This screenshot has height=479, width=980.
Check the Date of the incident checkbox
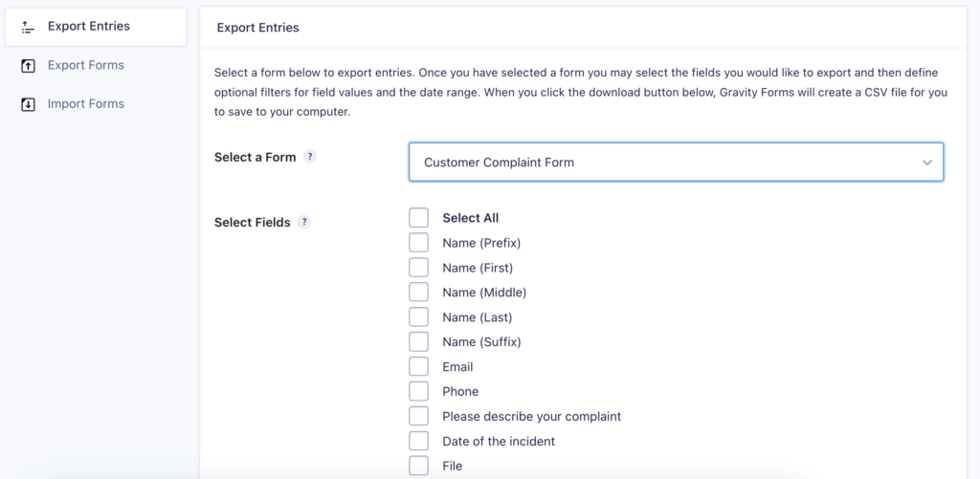418,442
